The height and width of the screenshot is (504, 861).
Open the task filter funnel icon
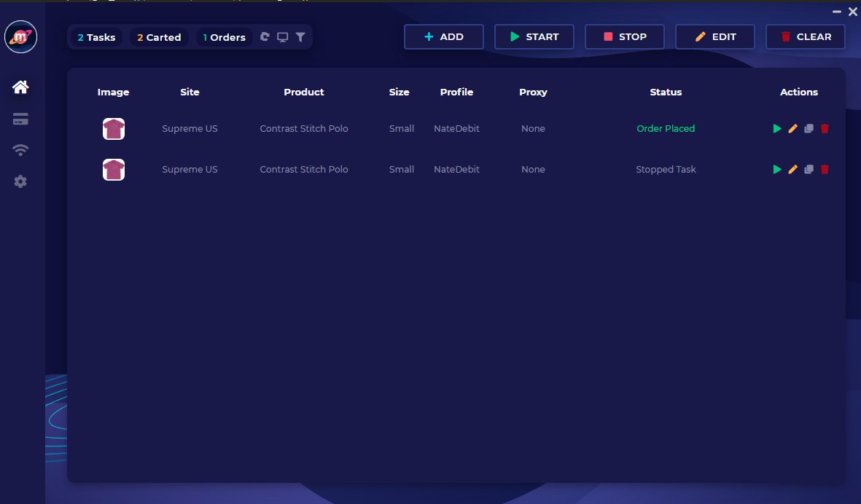coord(300,36)
